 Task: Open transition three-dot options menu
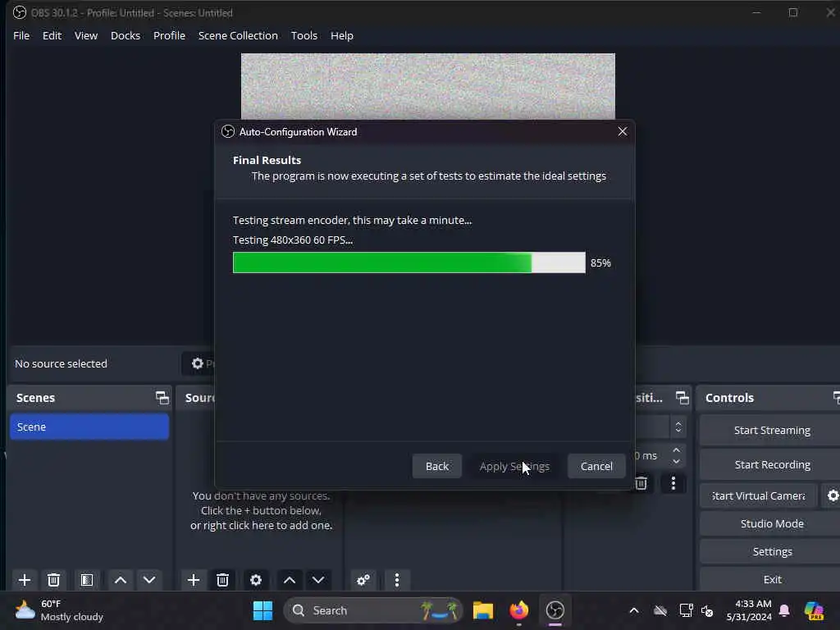coord(673,483)
